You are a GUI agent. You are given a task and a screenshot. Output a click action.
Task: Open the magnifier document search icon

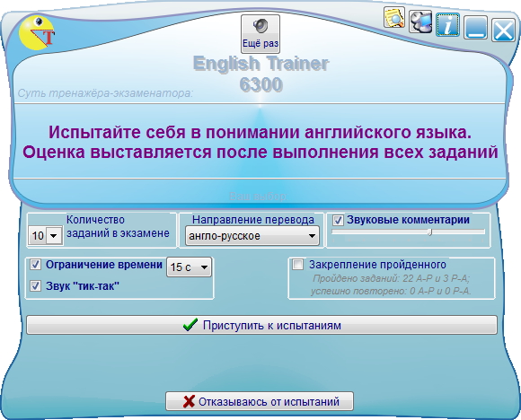point(394,17)
